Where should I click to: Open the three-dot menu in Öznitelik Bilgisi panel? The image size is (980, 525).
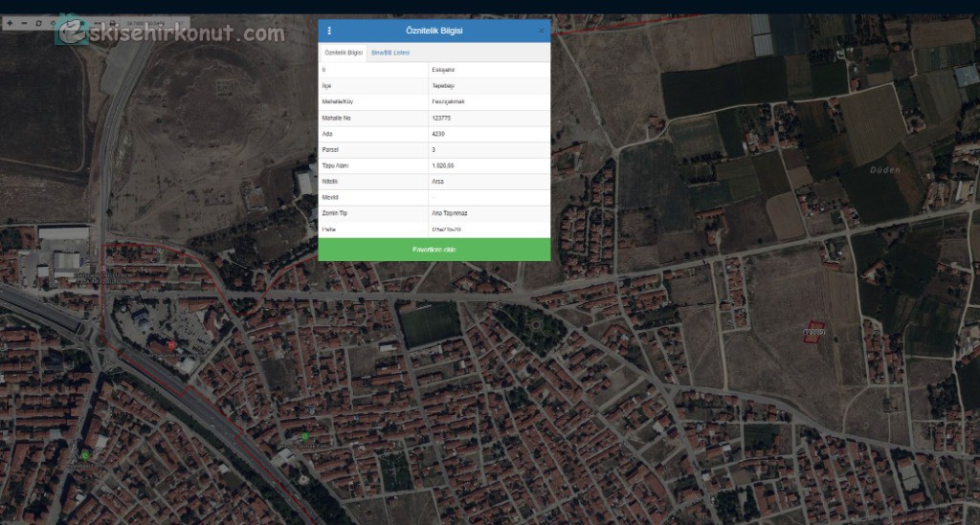[329, 31]
